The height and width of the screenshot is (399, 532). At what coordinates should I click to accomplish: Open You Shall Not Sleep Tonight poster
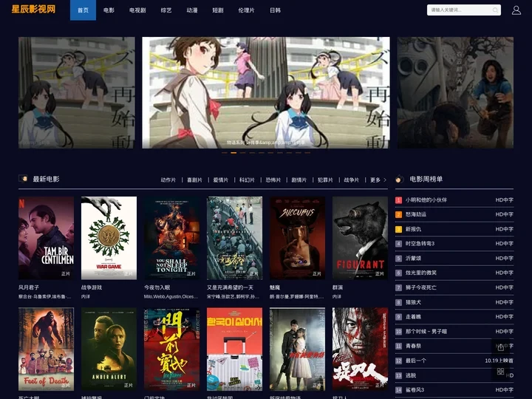coord(171,238)
